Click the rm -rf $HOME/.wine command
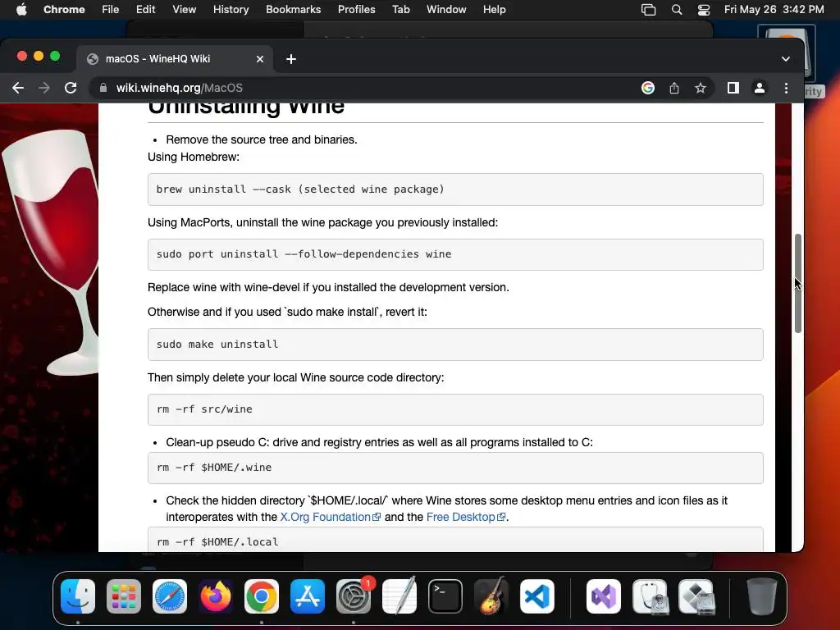The width and height of the screenshot is (840, 630). pos(214,467)
